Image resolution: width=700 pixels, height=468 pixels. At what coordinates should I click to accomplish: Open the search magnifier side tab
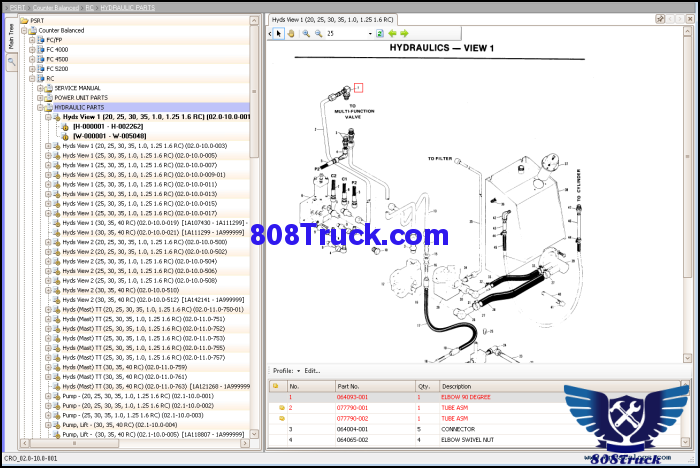click(11, 62)
